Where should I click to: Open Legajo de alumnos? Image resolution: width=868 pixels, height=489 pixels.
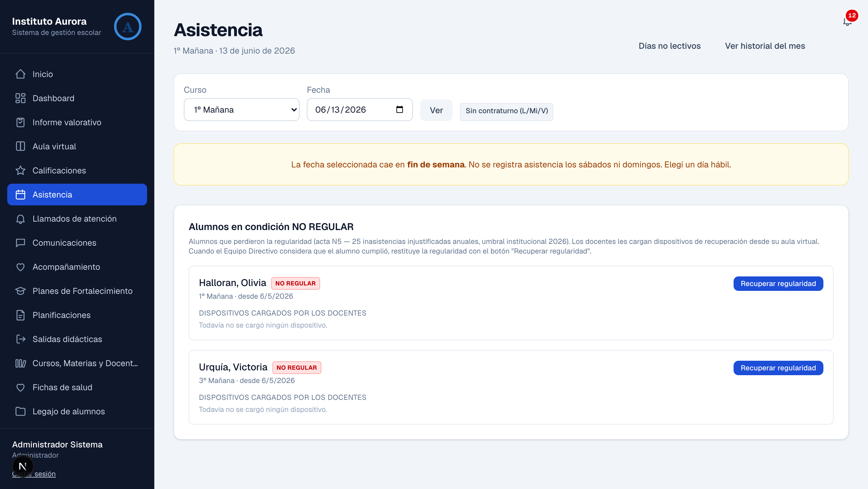[77, 411]
